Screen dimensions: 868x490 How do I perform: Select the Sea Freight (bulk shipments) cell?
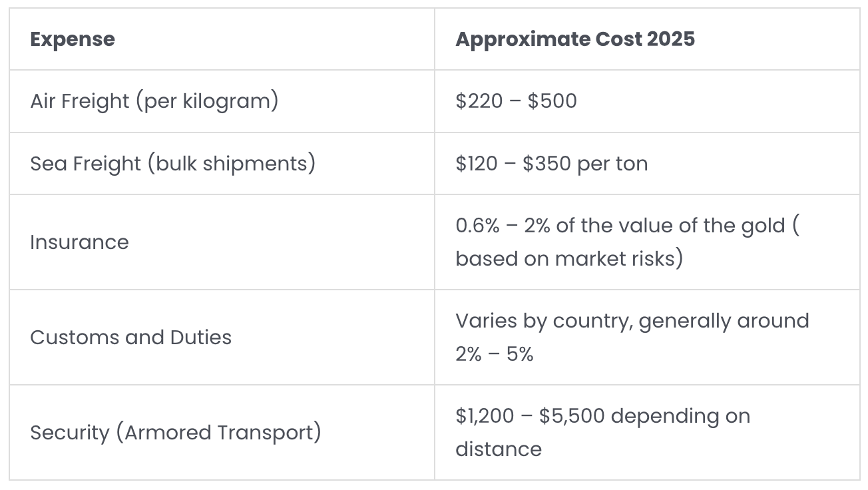(222, 164)
